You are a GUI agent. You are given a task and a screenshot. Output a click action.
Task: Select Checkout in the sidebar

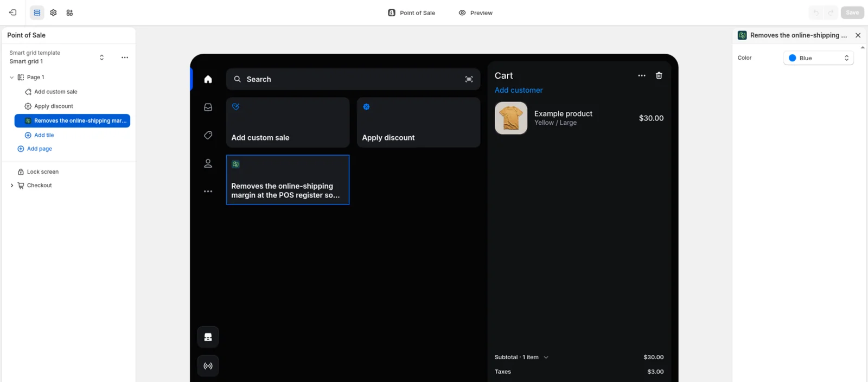pyautogui.click(x=39, y=186)
